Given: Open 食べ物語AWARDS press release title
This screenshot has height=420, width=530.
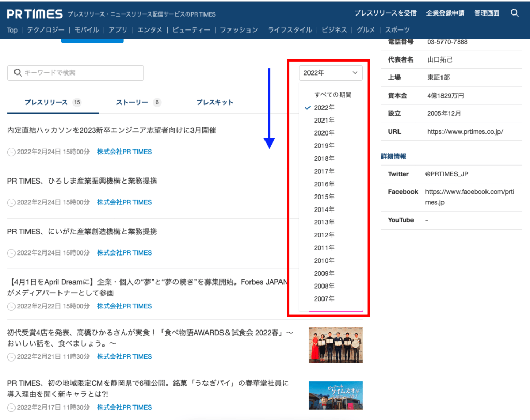Looking at the screenshot, I should click(151, 338).
